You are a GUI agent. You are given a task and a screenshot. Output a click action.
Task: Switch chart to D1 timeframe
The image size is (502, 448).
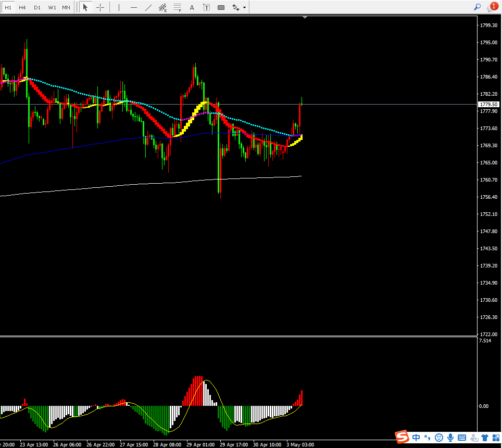tap(37, 7)
